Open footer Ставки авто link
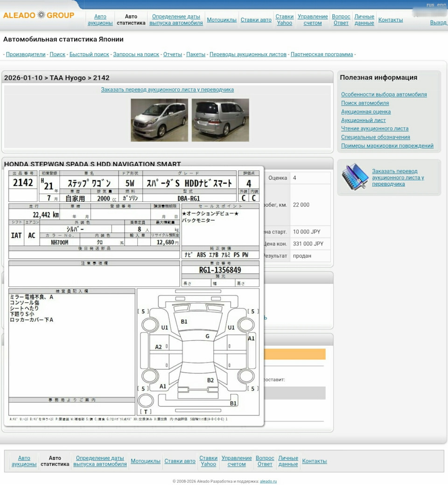The width and height of the screenshot is (448, 485). 180,461
